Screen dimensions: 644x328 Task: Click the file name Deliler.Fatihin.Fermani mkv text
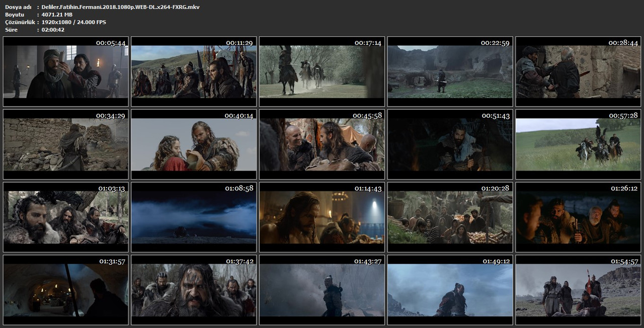(x=120, y=7)
